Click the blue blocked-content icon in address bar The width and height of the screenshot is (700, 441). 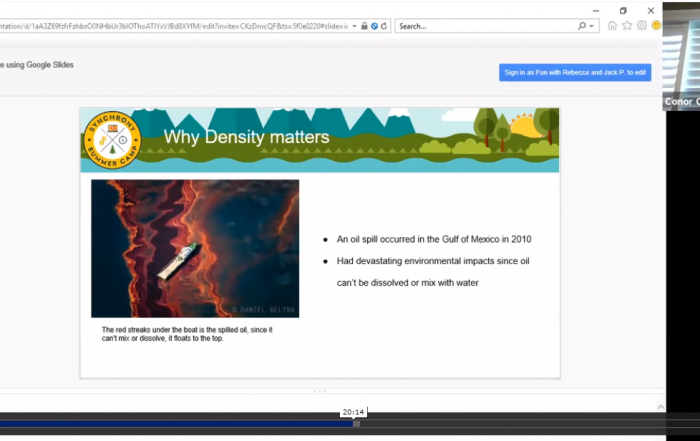pyautogui.click(x=374, y=25)
